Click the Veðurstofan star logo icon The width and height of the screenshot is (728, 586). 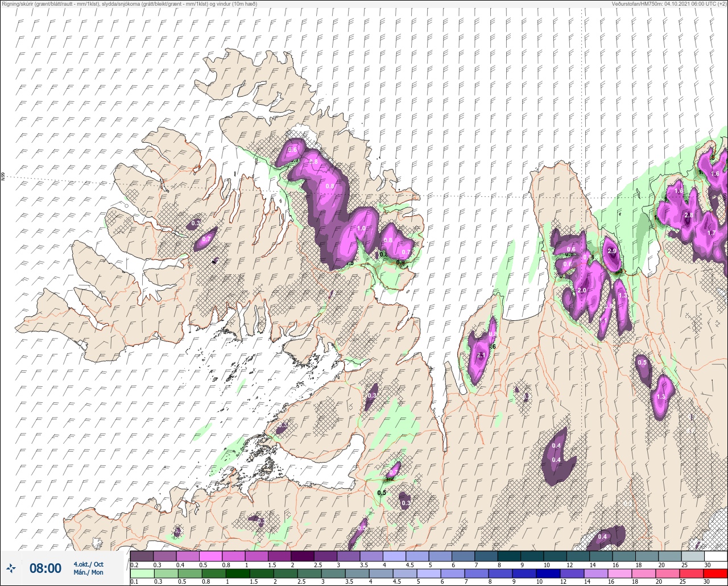[11, 568]
